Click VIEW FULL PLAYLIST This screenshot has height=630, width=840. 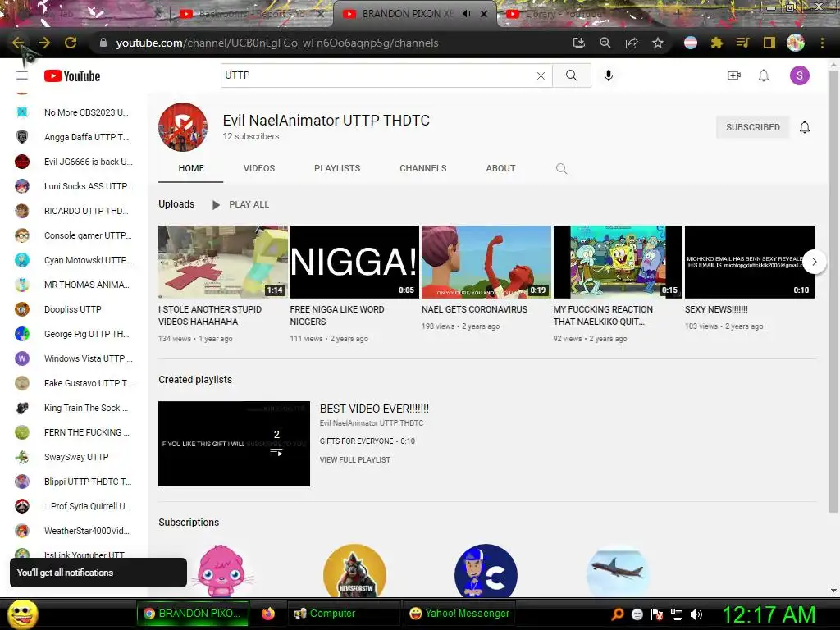[x=354, y=459]
